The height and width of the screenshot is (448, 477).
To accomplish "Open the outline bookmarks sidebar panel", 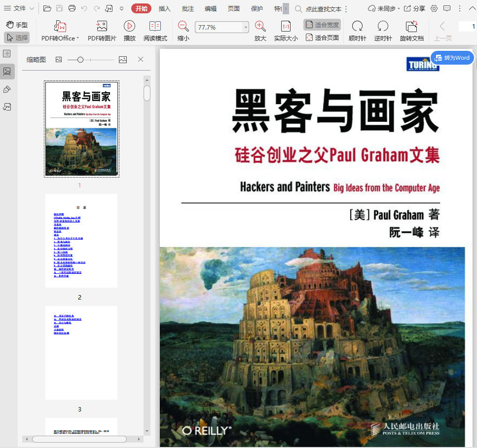I will click(x=7, y=54).
